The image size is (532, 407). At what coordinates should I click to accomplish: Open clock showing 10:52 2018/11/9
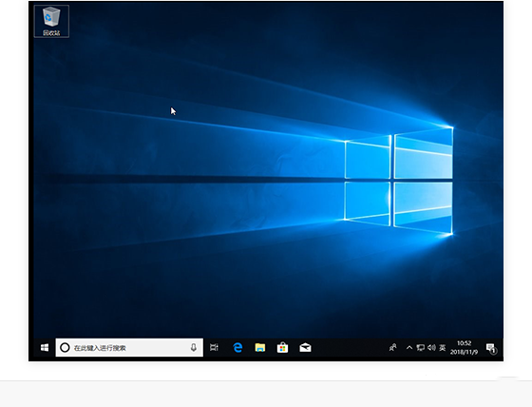click(x=464, y=347)
